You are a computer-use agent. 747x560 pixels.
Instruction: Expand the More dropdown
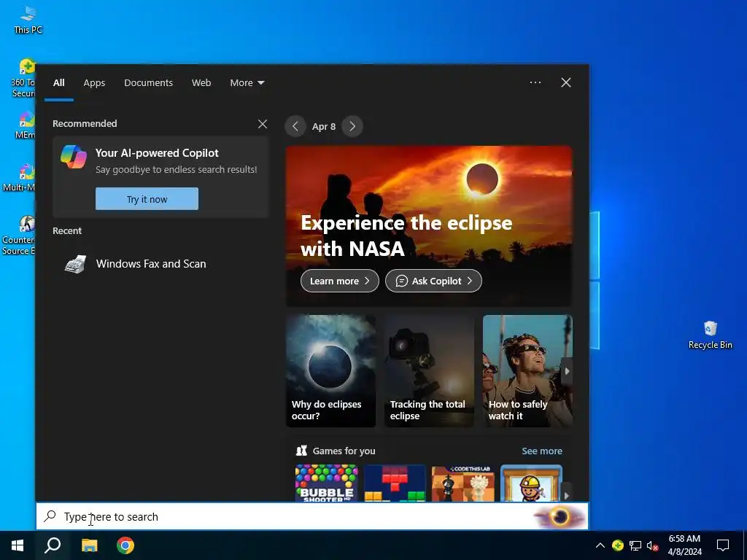click(x=247, y=83)
